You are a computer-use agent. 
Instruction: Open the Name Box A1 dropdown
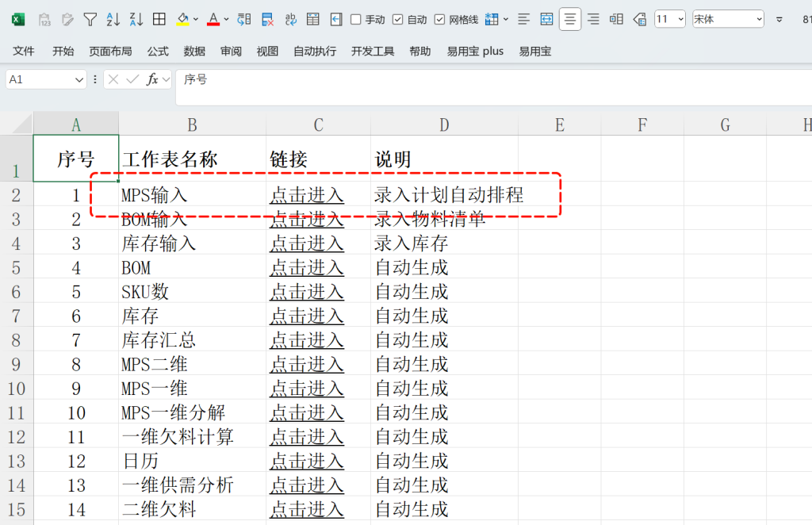click(x=79, y=80)
